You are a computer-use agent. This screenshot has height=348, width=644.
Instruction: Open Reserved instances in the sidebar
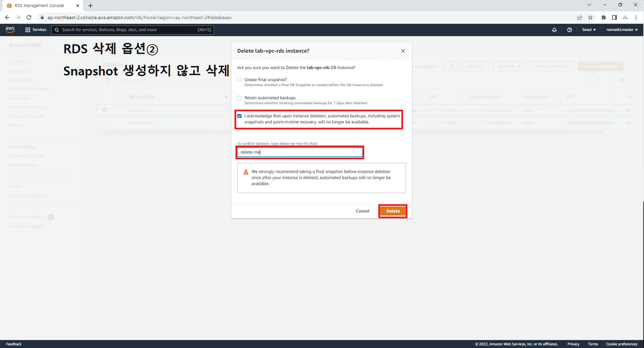coord(27,116)
